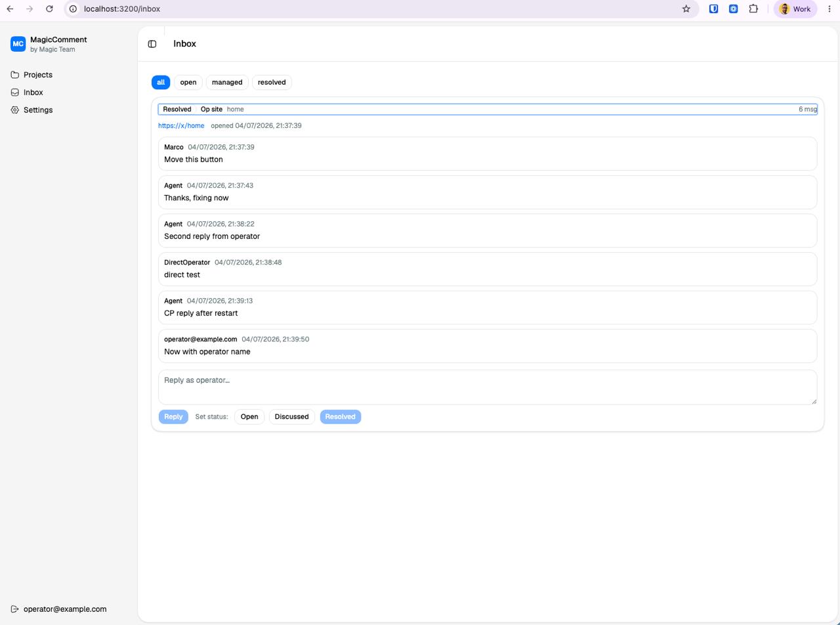
Task: Open the blue gear extension icon
Action: coord(734,9)
